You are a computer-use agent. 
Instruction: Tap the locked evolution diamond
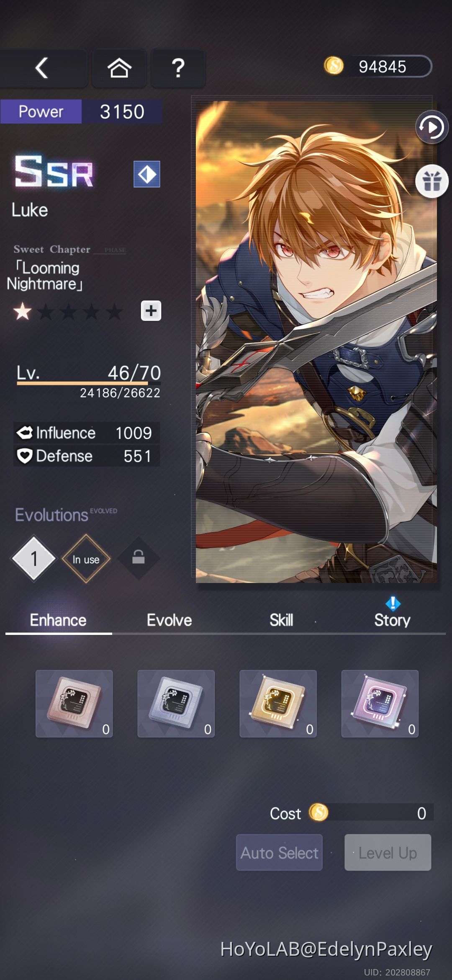(139, 558)
